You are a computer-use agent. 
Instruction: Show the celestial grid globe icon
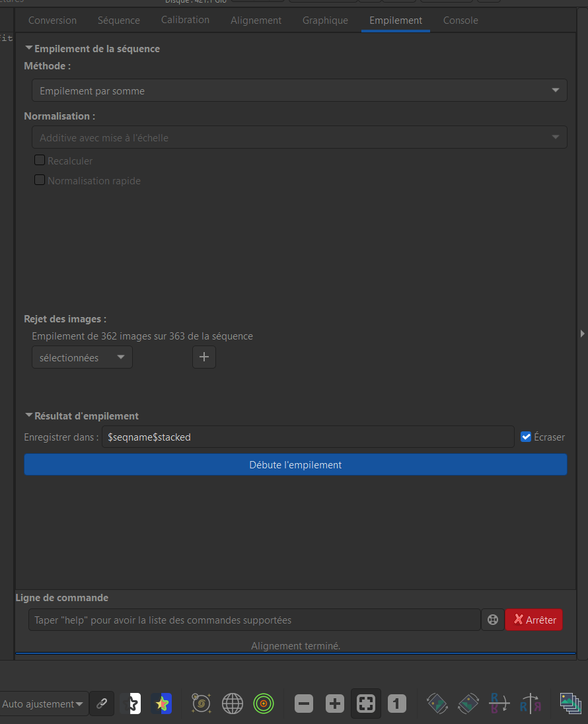click(233, 704)
